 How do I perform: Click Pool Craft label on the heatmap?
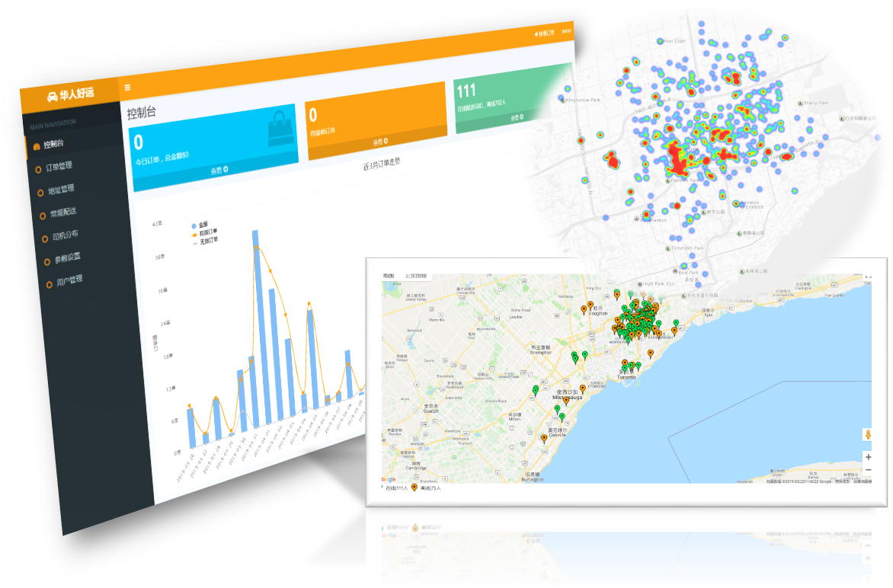674,41
